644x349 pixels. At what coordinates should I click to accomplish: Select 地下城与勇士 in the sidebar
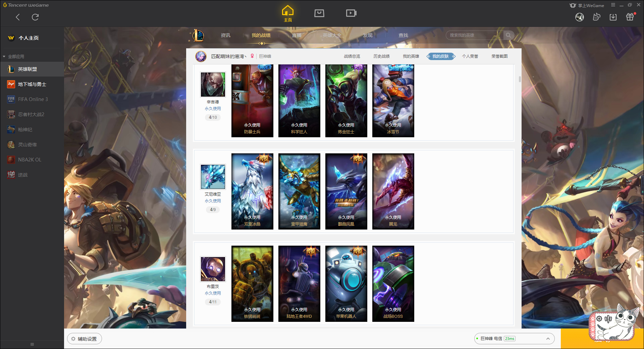[32, 84]
